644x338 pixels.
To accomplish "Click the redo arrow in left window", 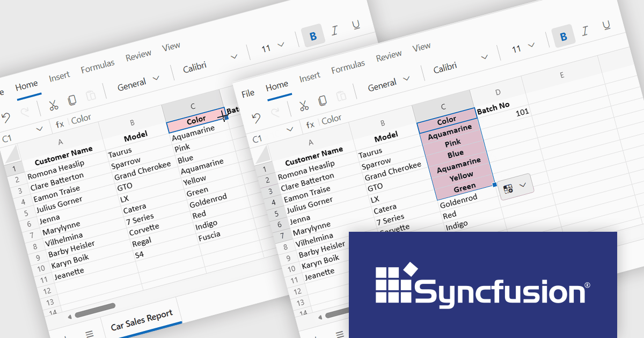I will (x=25, y=112).
